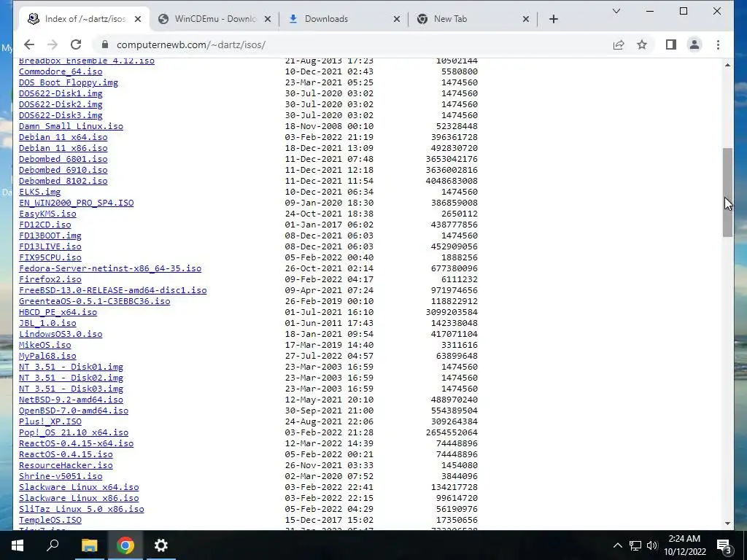Download EN_WIN2000_PRO_SP4.ISO

tap(76, 203)
